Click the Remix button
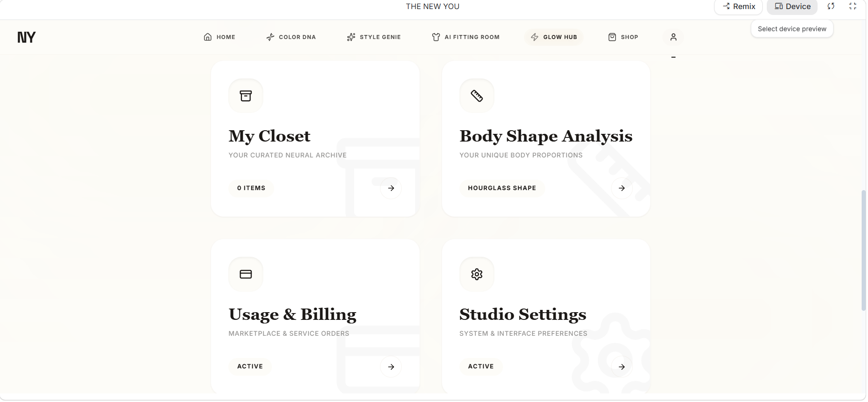868x402 pixels. tap(739, 7)
